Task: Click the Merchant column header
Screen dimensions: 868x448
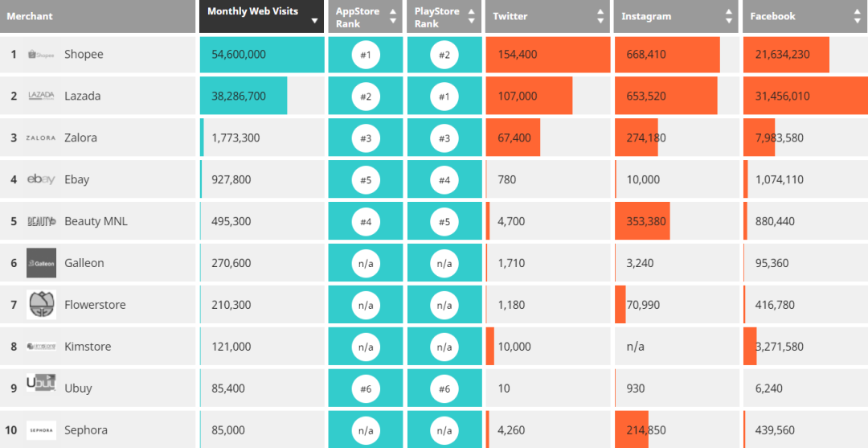Action: coord(98,16)
